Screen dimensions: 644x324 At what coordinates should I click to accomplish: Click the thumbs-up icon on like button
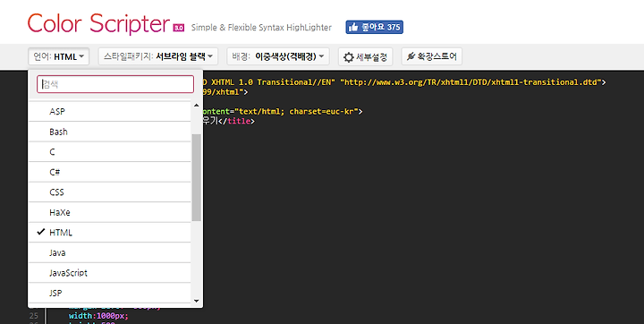point(353,27)
